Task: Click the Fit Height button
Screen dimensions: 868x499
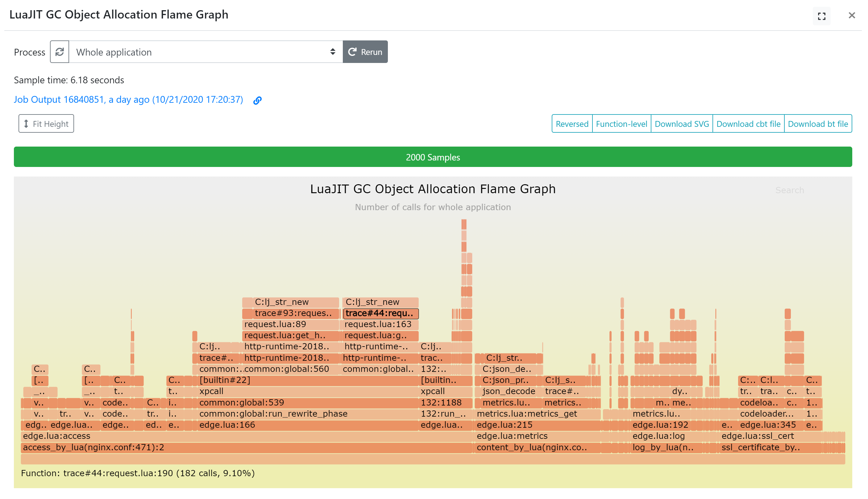Action: 46,124
